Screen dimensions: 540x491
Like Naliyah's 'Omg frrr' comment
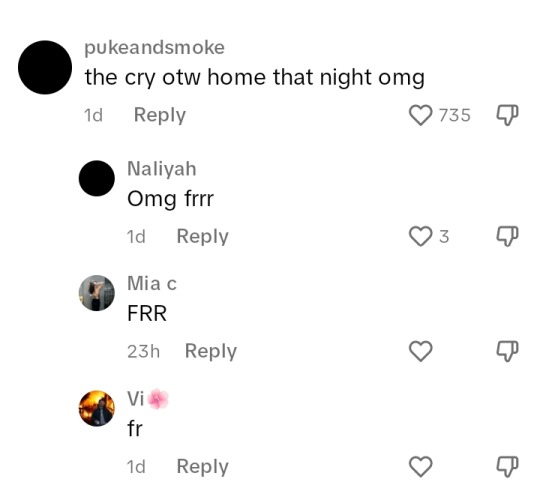click(420, 236)
